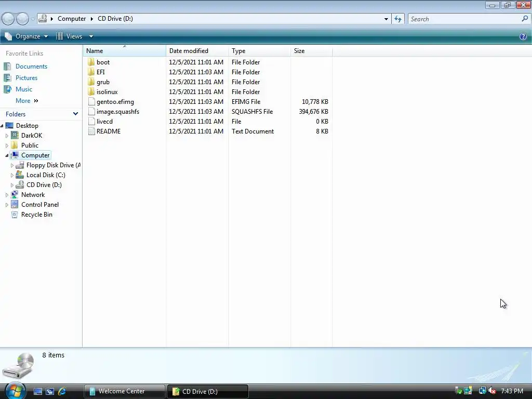Click the drive icon in address bar
The image size is (532, 399).
[x=43, y=18]
